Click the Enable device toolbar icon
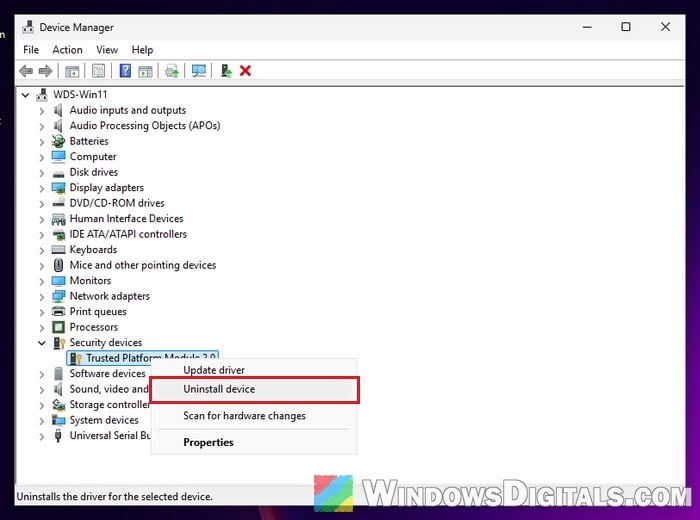 226,71
